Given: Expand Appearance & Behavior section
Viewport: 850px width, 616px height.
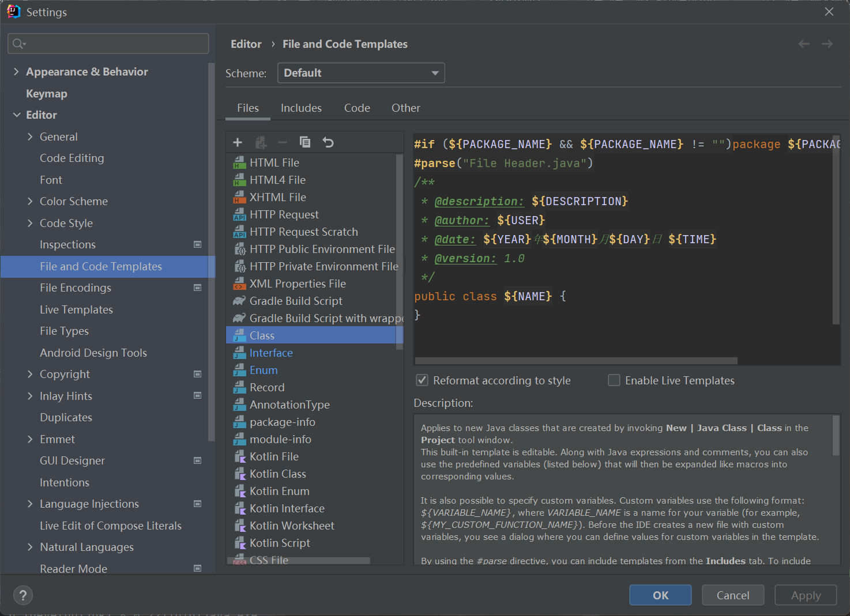Looking at the screenshot, I should click(x=16, y=71).
